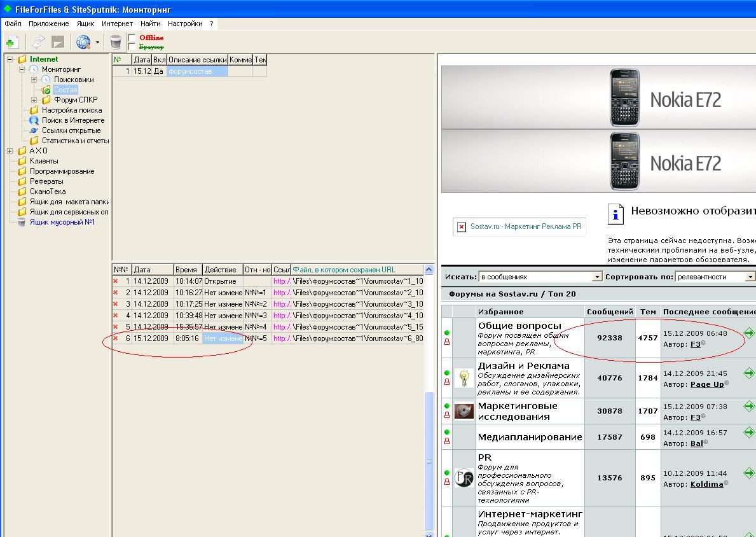Image resolution: width=756 pixels, height=537 pixels.
Task: Click the Koldima author link
Action: (x=707, y=484)
